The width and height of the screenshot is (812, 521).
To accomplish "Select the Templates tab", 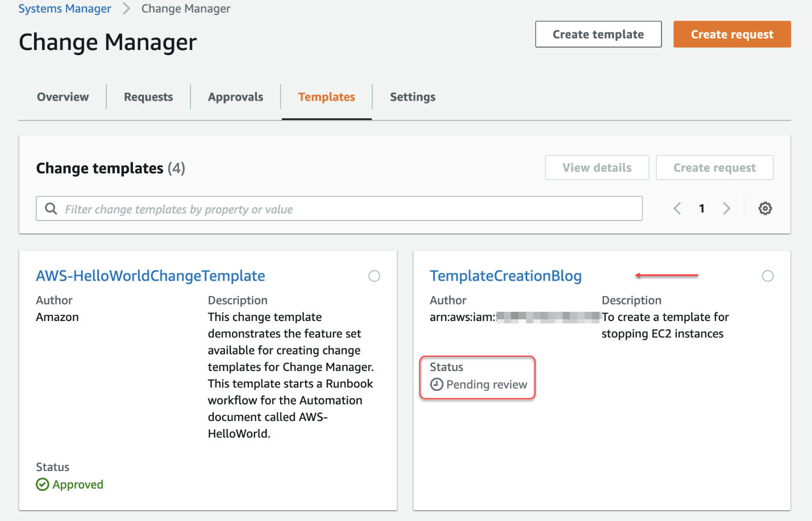I will (x=326, y=97).
